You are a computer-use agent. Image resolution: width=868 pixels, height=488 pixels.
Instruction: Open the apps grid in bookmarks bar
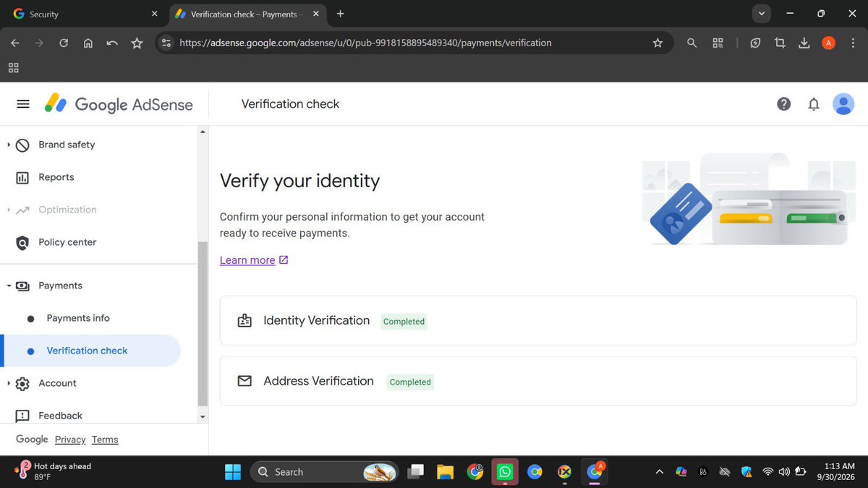click(x=13, y=68)
